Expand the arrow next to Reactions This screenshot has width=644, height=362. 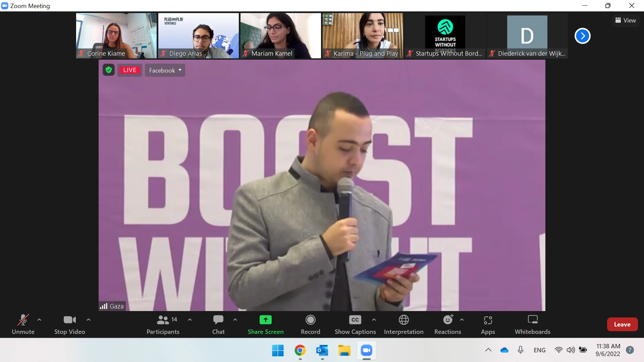coord(462,320)
